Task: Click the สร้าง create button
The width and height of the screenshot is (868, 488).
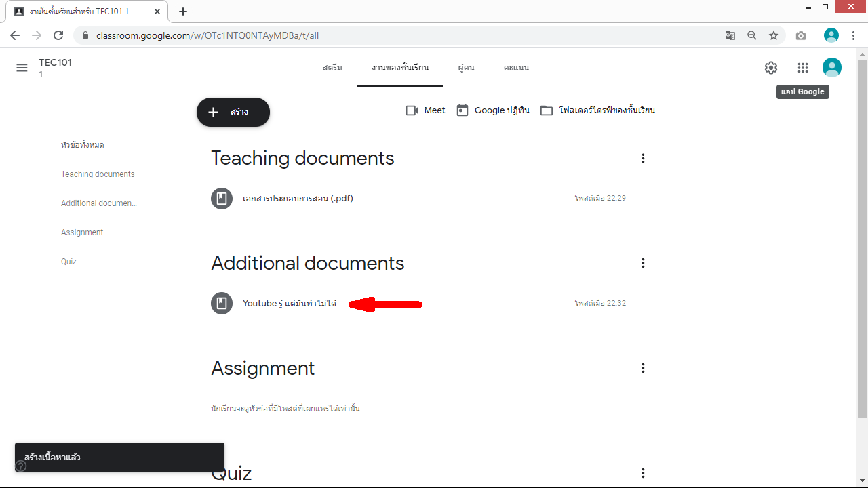Action: pyautogui.click(x=233, y=112)
